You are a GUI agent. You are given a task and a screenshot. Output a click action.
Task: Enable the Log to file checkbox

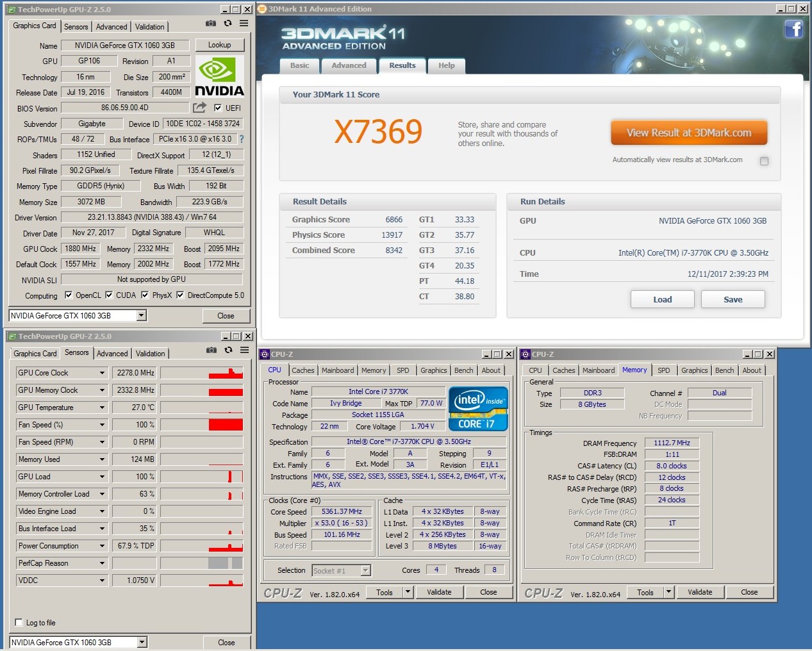point(19,622)
